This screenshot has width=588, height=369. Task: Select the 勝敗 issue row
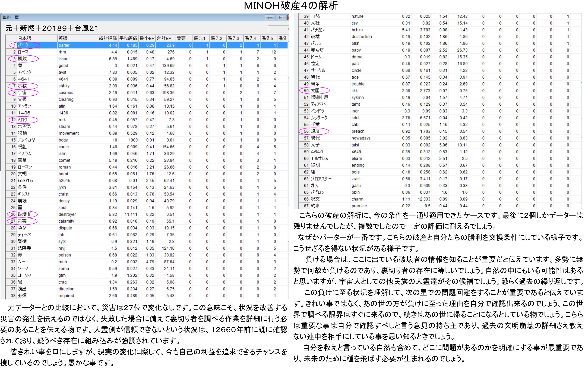[23, 59]
